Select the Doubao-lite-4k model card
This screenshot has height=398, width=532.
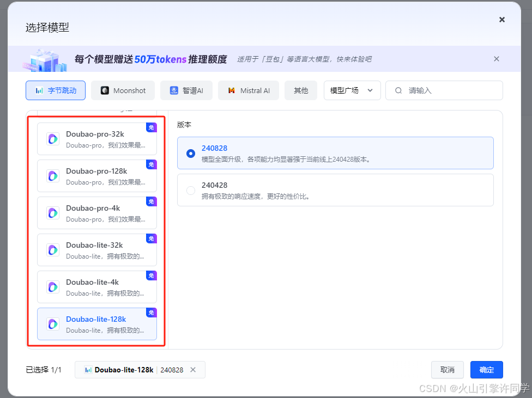[97, 287]
